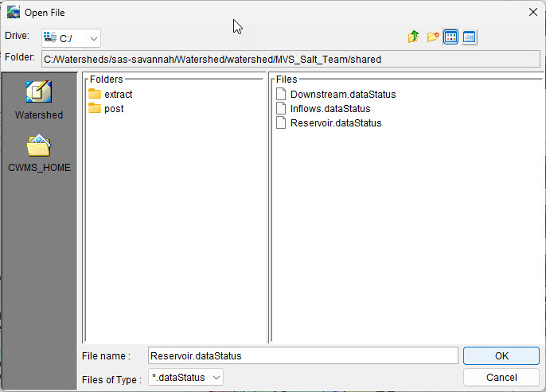Image resolution: width=546 pixels, height=392 pixels.
Task: Click the File name text field
Action: (x=302, y=356)
